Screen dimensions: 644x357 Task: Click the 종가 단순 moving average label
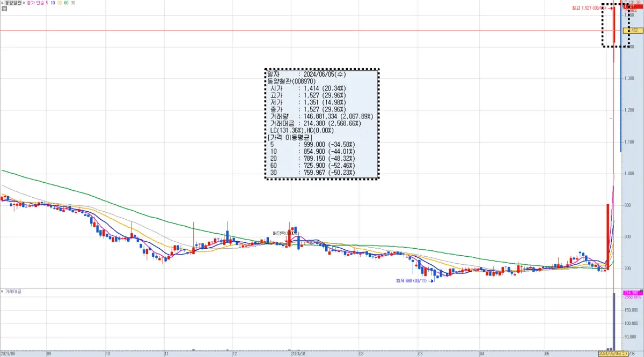34,3
